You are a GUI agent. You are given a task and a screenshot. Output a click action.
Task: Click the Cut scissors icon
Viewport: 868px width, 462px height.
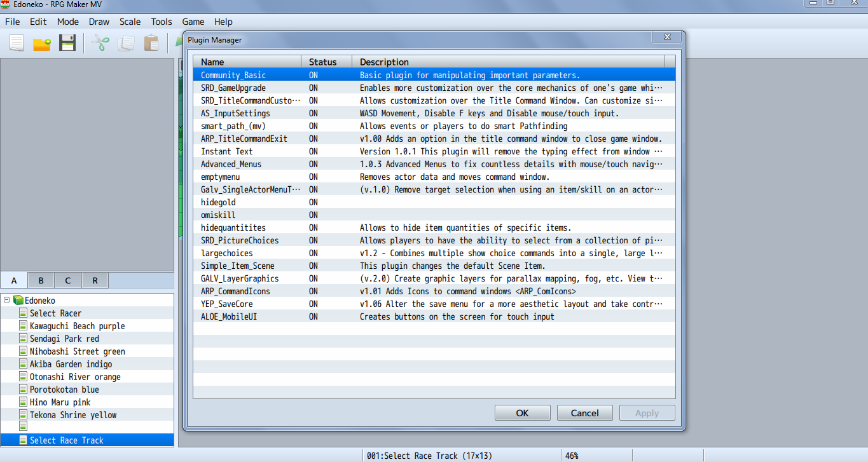pos(100,43)
